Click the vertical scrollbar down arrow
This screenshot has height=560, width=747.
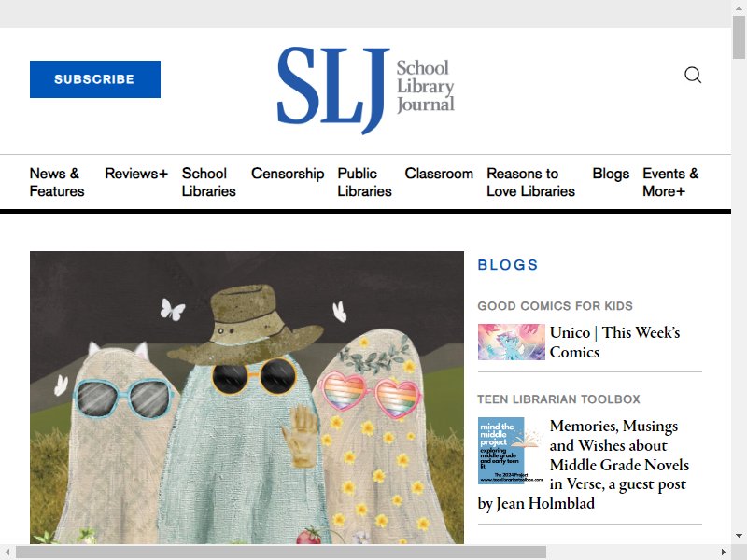(739, 536)
